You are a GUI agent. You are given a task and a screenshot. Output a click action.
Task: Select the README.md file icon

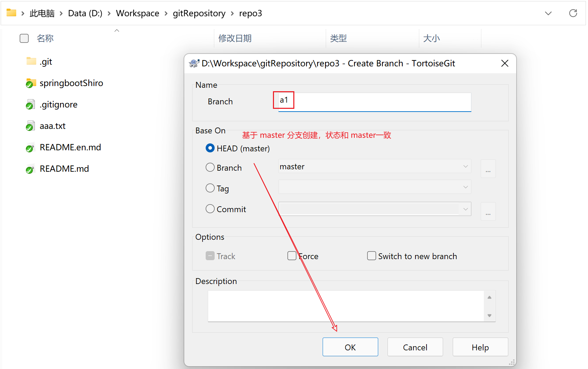31,169
